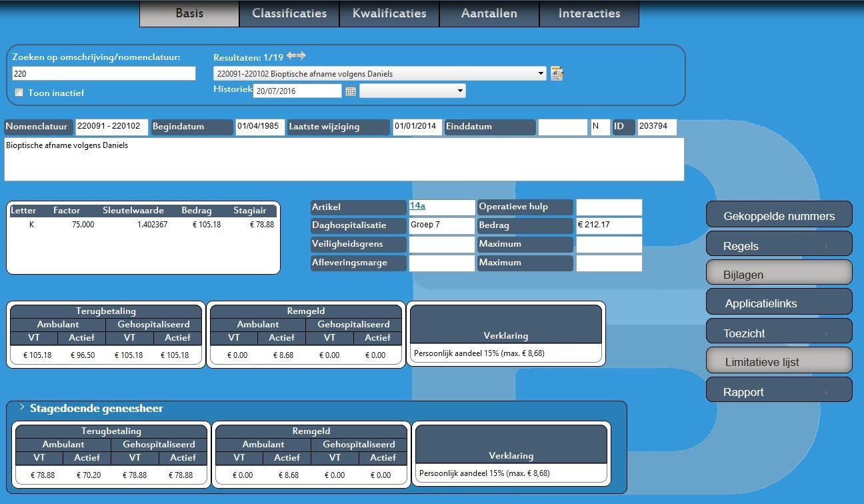This screenshot has width=864, height=504.
Task: Expand the Toezicht button menu
Action: coord(779,331)
